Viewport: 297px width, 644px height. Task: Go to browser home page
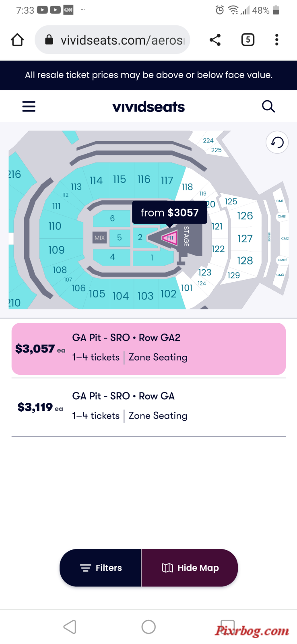point(17,39)
